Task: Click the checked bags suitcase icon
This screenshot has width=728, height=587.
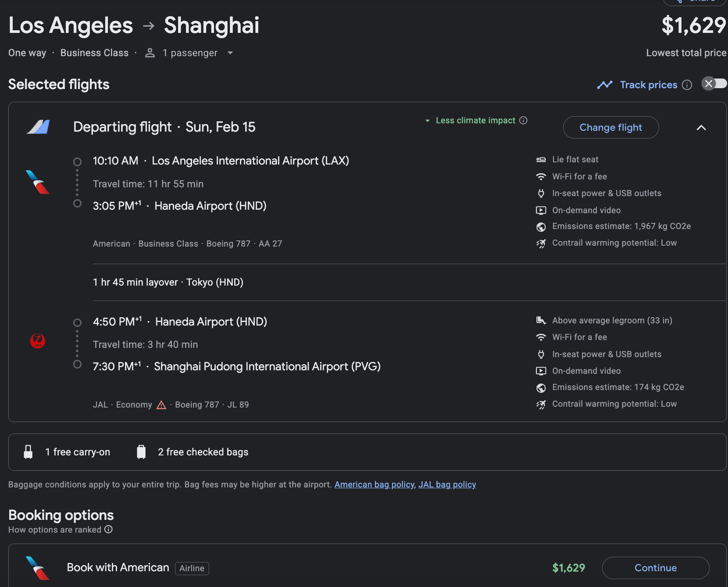Action: point(141,452)
